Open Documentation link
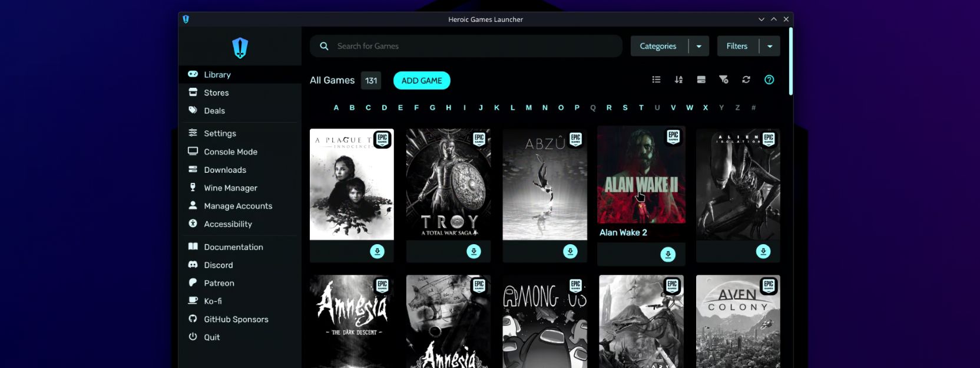Image resolution: width=980 pixels, height=368 pixels. click(x=240, y=247)
